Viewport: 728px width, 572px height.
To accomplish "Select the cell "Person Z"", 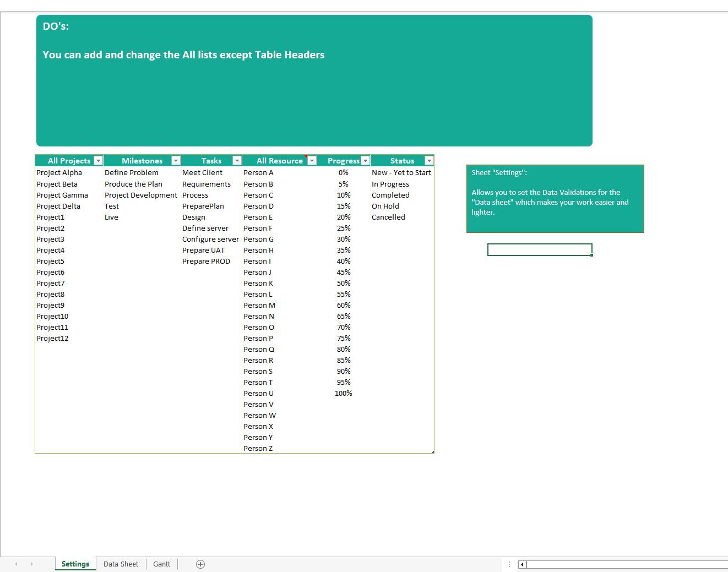I will click(279, 448).
